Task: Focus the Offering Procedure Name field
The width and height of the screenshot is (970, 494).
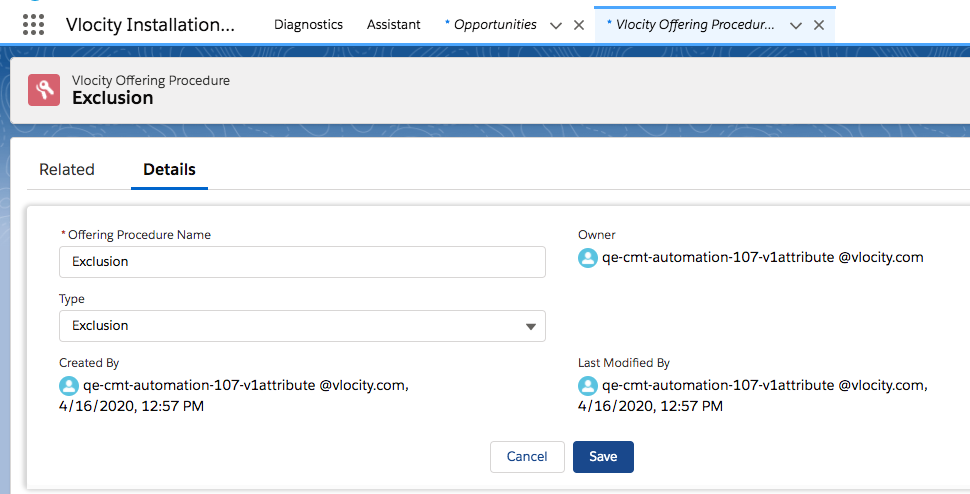Action: pos(302,262)
